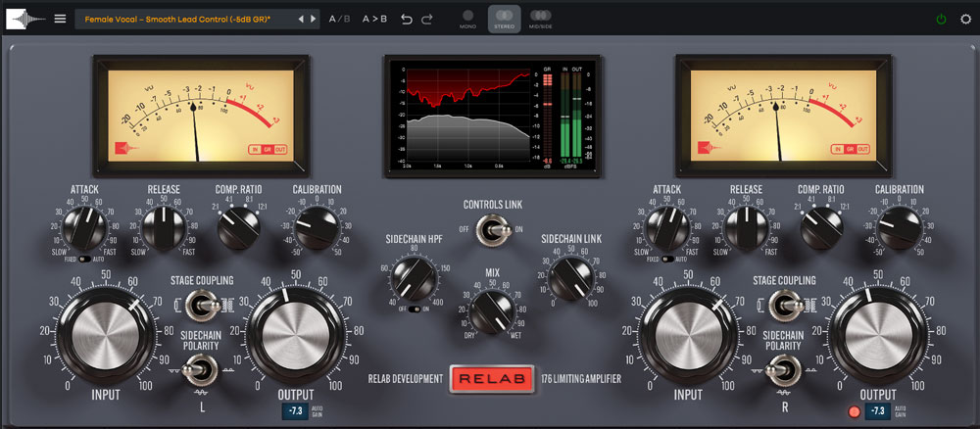The image size is (980, 429).
Task: Open the hamburger menu
Action: click(x=60, y=19)
